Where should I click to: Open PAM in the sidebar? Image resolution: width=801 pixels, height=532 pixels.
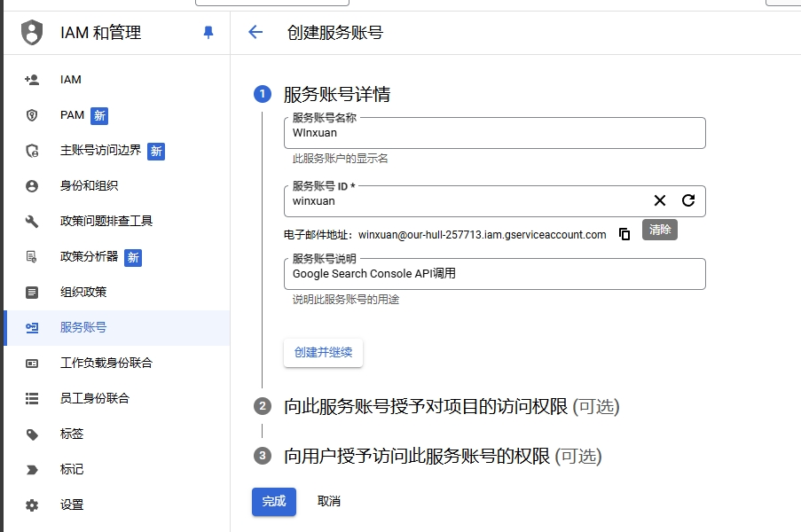click(x=72, y=115)
